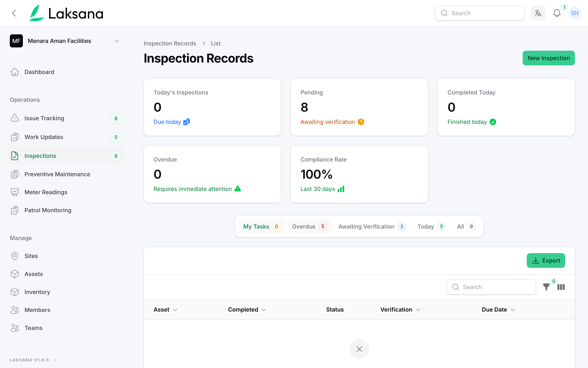Screen dimensions: 588x368
Task: Click the Laksana leaf logo
Action: (x=37, y=13)
